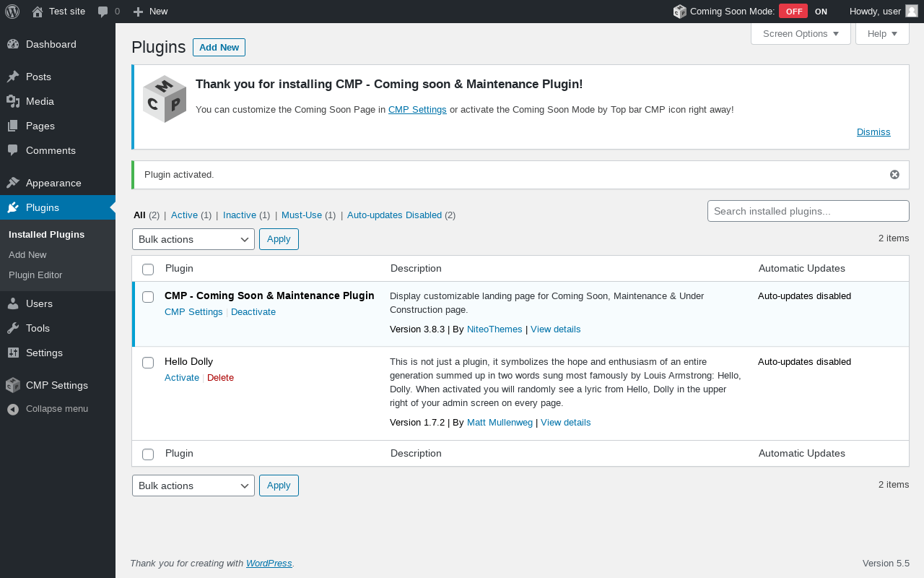Click the WordPress logo icon
924x578 pixels.
12,12
